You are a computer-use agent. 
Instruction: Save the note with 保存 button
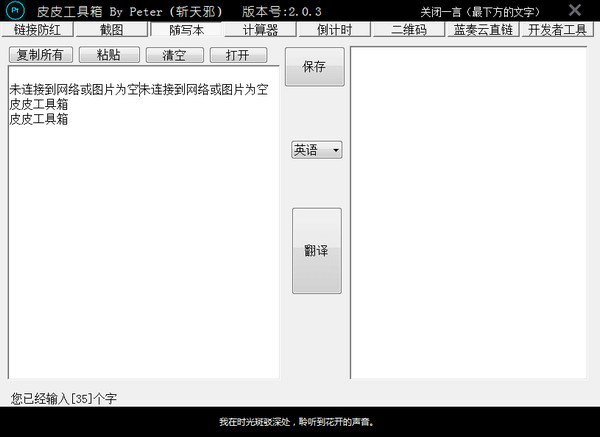(315, 67)
